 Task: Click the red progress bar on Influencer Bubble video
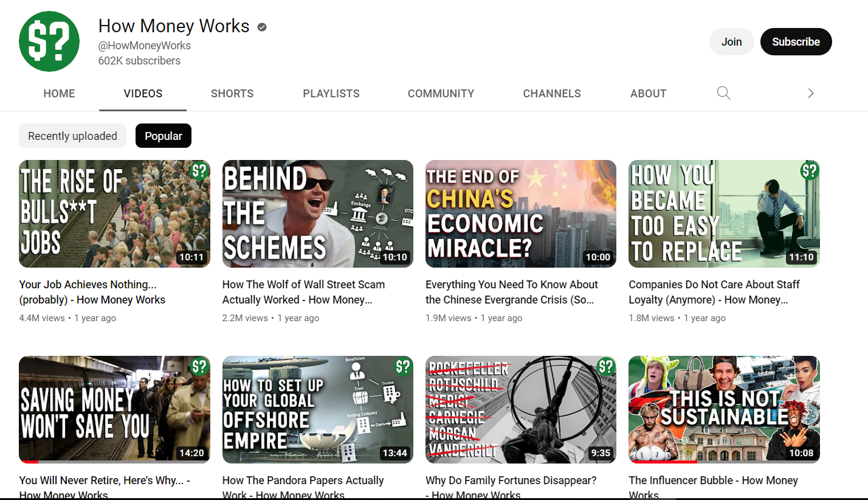(663, 462)
